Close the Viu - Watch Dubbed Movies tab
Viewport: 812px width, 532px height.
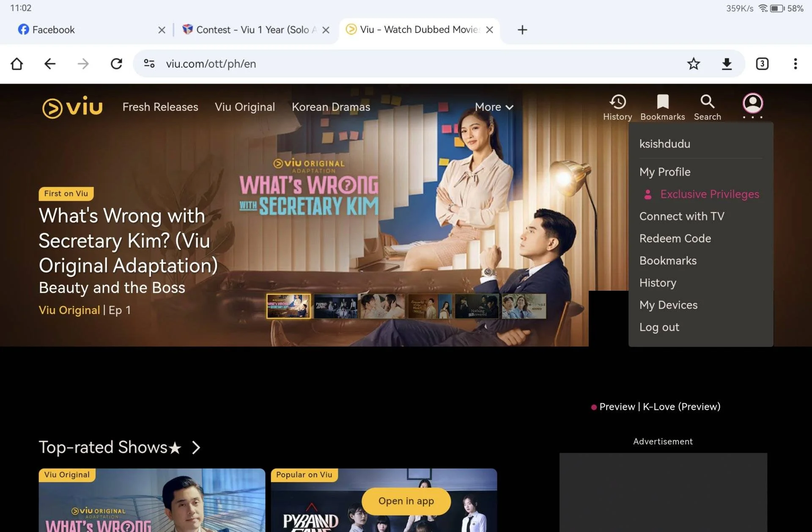point(490,30)
